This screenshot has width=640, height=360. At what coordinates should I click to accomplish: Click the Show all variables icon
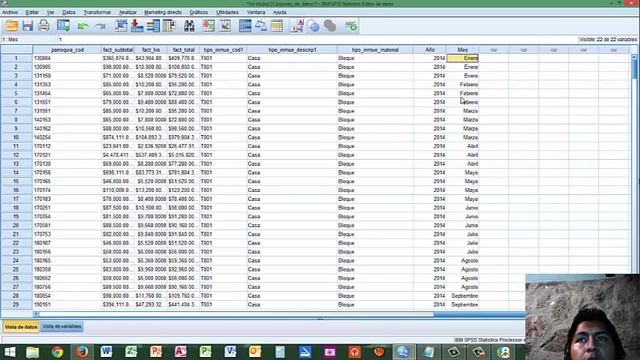point(330,26)
